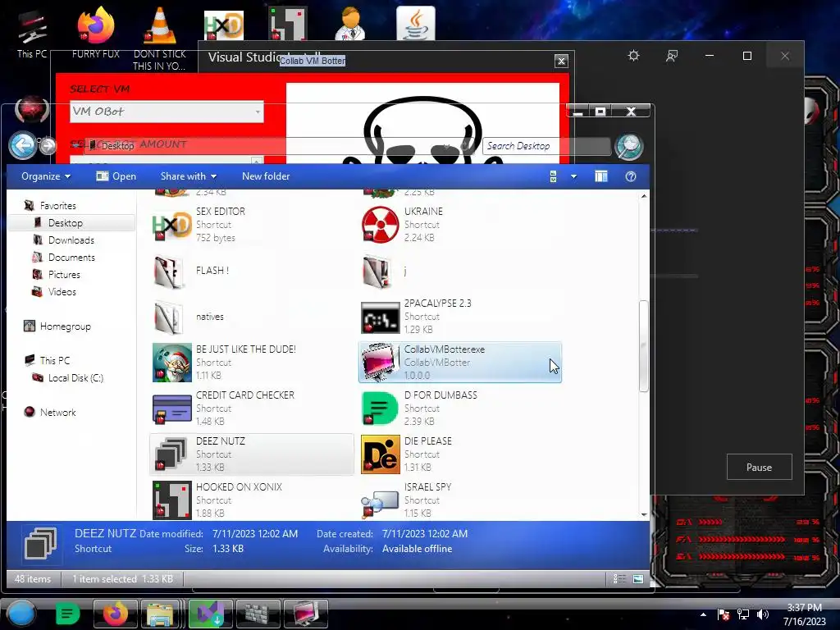Click the vertical scrollbar thumb in file list
Image resolution: width=840 pixels, height=630 pixels.
tap(643, 346)
